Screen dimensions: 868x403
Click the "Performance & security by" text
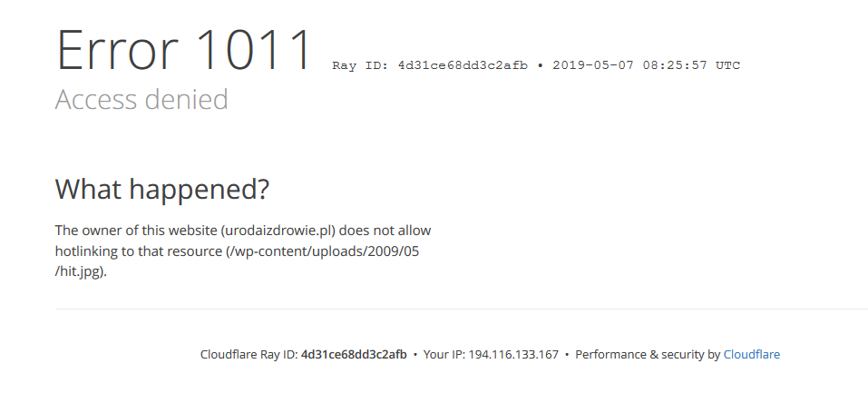(x=648, y=355)
